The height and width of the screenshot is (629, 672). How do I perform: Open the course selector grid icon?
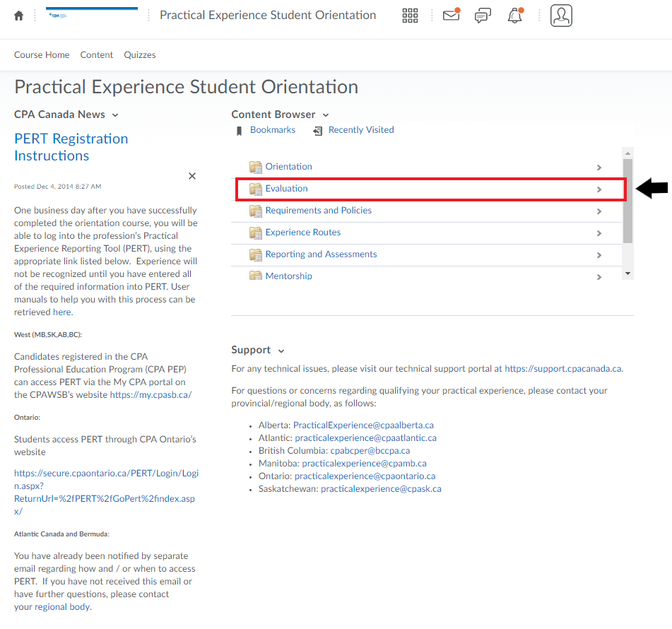click(410, 16)
